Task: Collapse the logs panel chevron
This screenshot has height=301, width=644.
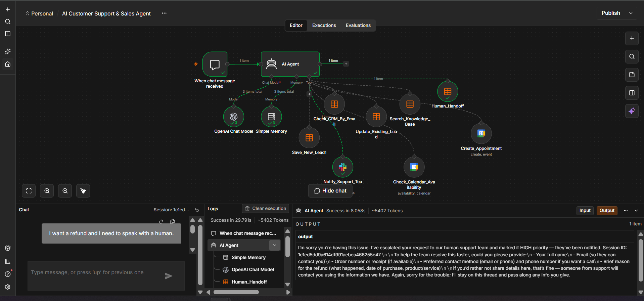Action: coord(636,211)
